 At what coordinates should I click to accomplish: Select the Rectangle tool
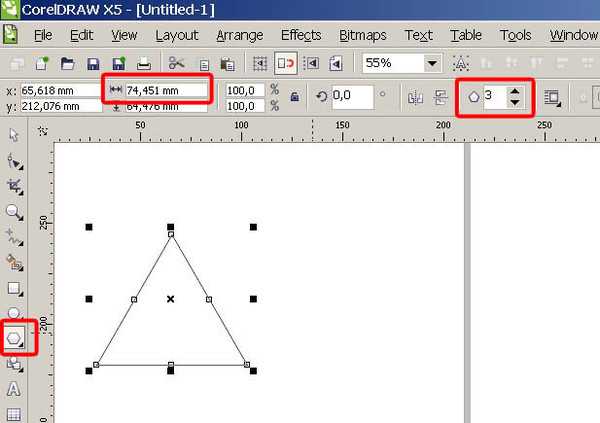[15, 289]
